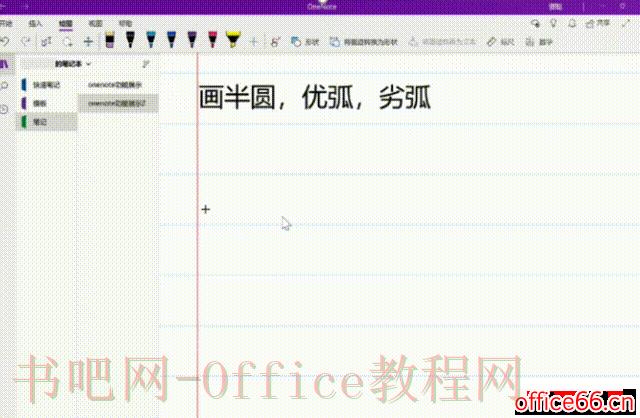Open the Shapes (形状) button
The height and width of the screenshot is (418, 640).
click(x=304, y=42)
